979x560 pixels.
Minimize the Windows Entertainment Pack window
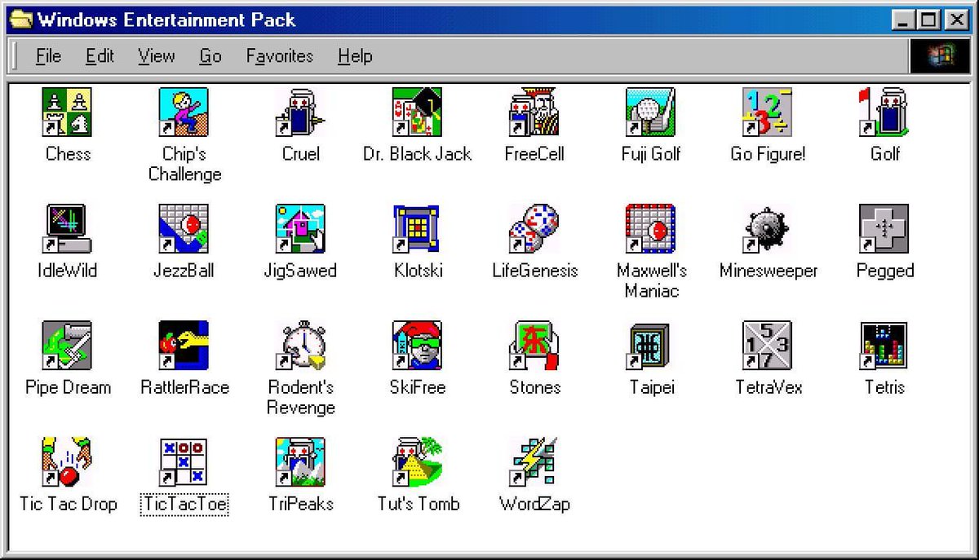(903, 20)
